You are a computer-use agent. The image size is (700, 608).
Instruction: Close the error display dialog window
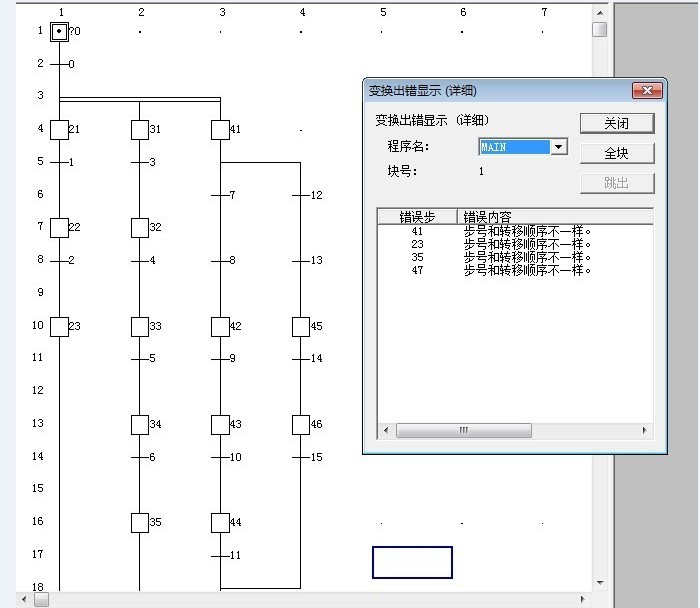(x=647, y=90)
